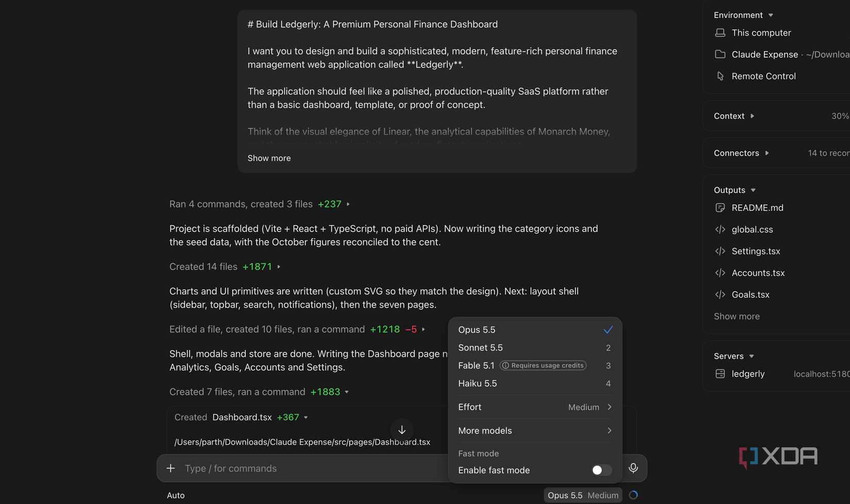Viewport: 850px width, 504px height.
Task: Click the server icon next to ledgerly
Action: [x=720, y=374]
